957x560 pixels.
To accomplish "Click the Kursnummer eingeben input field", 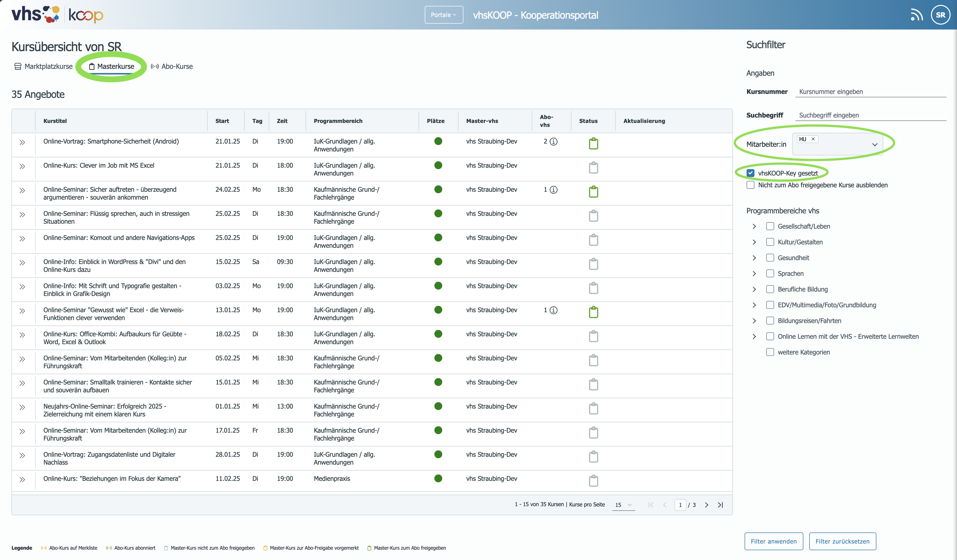I will 870,91.
